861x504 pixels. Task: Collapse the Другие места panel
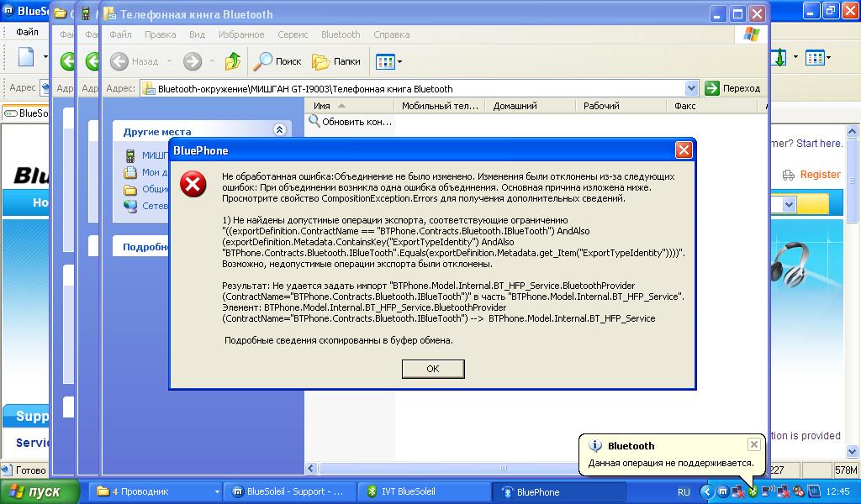[279, 130]
